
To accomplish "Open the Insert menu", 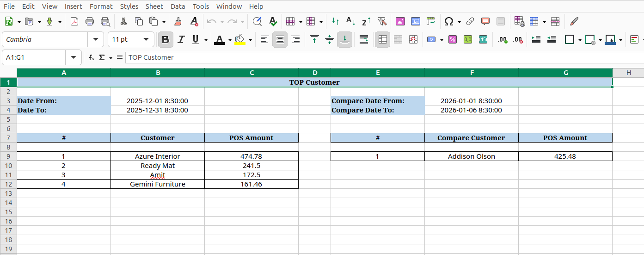I will (x=74, y=6).
